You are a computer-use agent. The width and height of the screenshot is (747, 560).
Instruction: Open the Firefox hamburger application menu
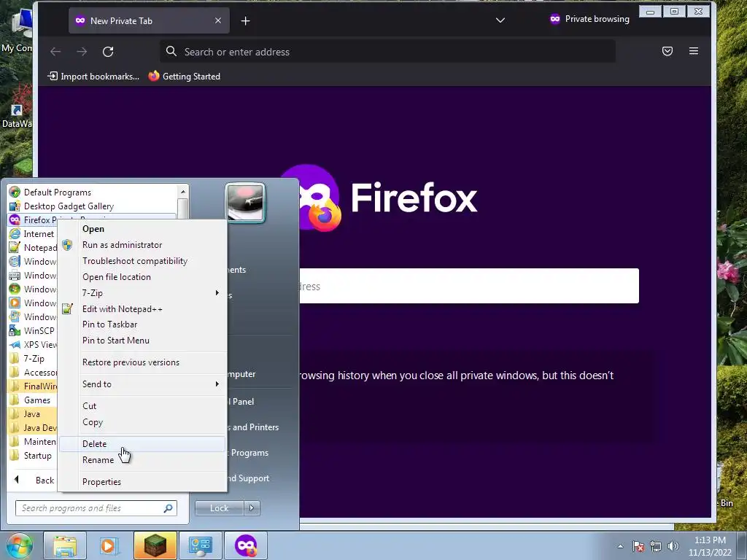tap(694, 51)
